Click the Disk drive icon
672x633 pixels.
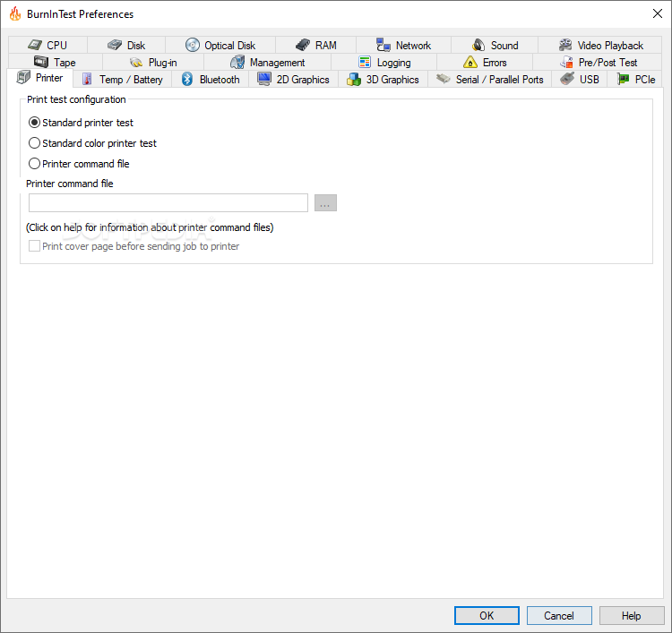pyautogui.click(x=115, y=45)
